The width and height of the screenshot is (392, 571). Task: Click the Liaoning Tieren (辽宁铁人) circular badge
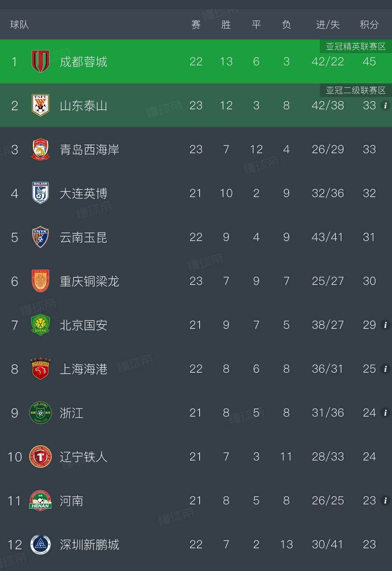coord(40,457)
